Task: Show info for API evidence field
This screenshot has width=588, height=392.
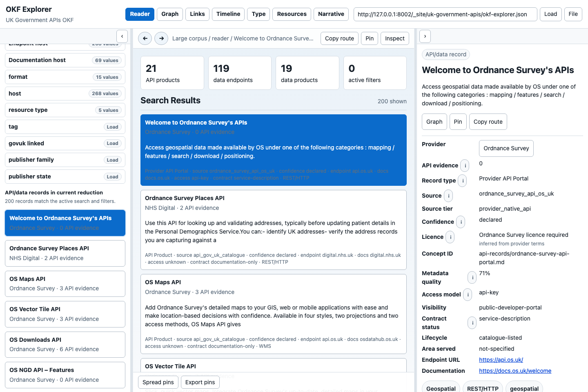Action: [x=465, y=166]
